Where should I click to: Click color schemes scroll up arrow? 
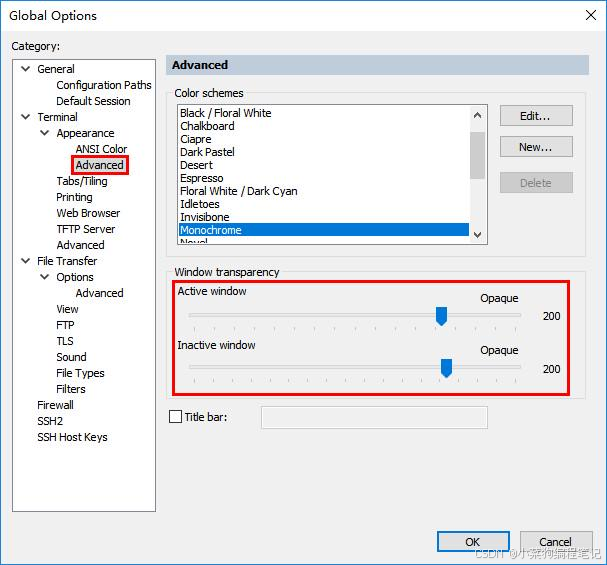click(x=478, y=115)
